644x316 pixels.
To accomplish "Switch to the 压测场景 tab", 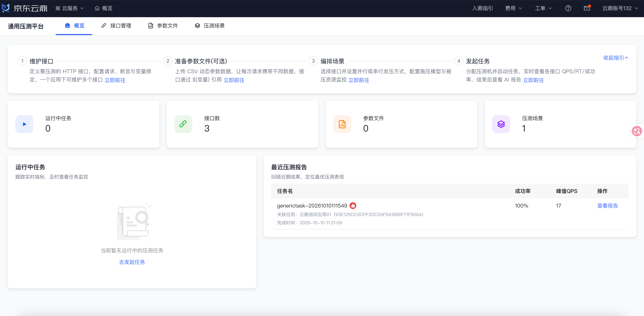I will [210, 26].
